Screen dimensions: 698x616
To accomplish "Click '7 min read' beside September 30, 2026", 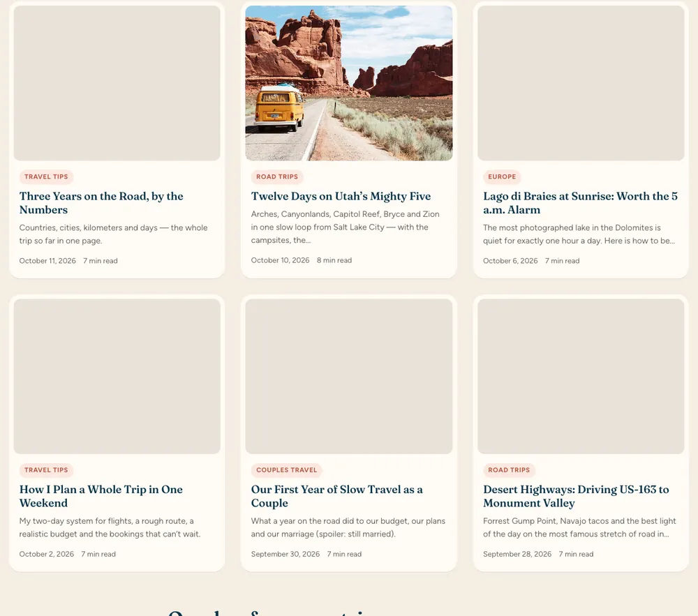I will (344, 554).
